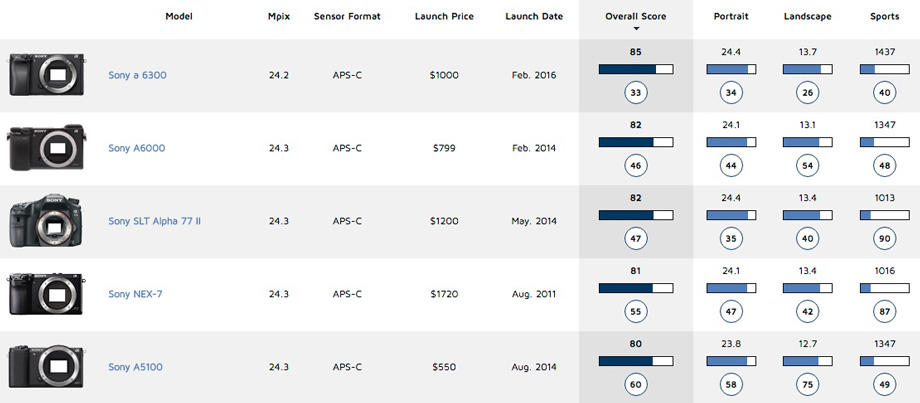Viewport: 920px width, 403px height.
Task: Sort table by Launch Price header
Action: [444, 16]
